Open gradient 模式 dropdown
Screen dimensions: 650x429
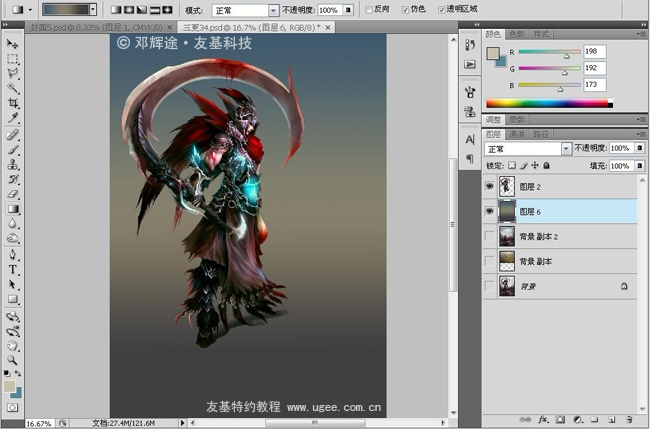point(274,10)
